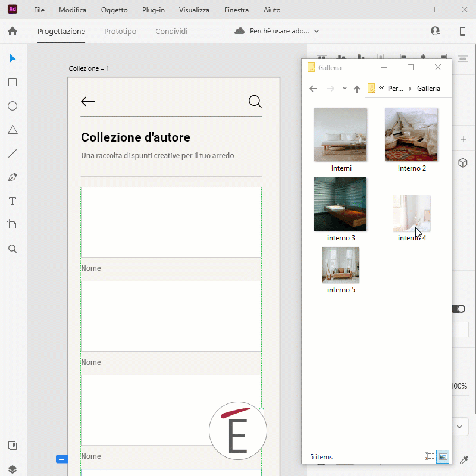Click the Adobe XD app logo

tap(12, 9)
